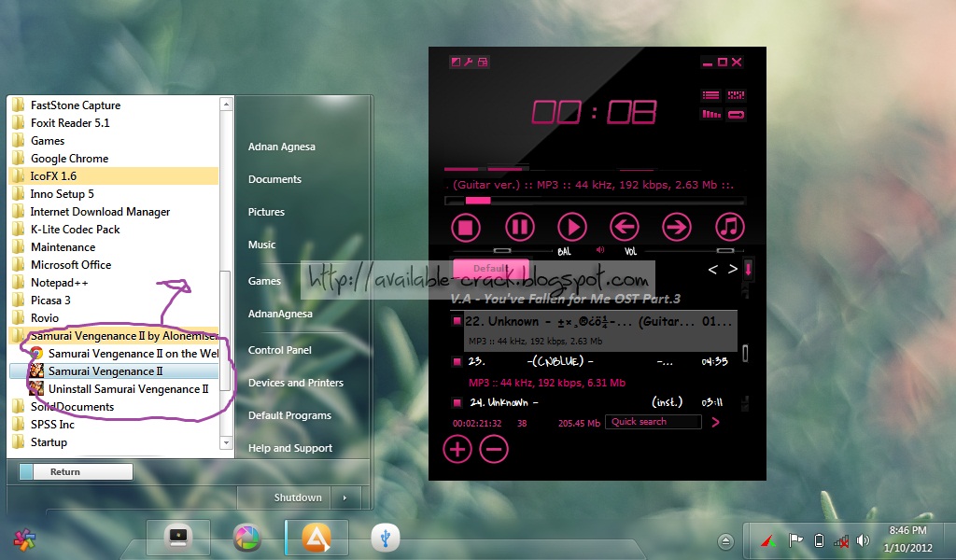
Task: Open player settings via wrench icon
Action: [x=469, y=62]
